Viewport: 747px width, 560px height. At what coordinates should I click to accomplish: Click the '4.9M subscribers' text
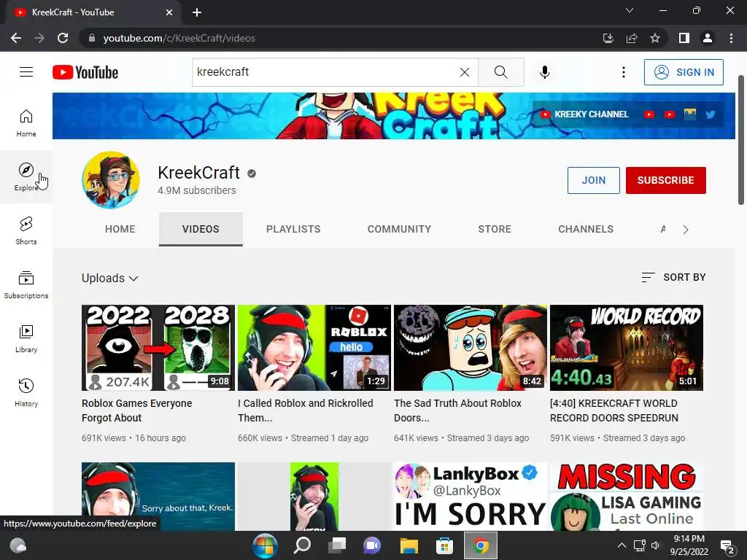[x=197, y=190]
